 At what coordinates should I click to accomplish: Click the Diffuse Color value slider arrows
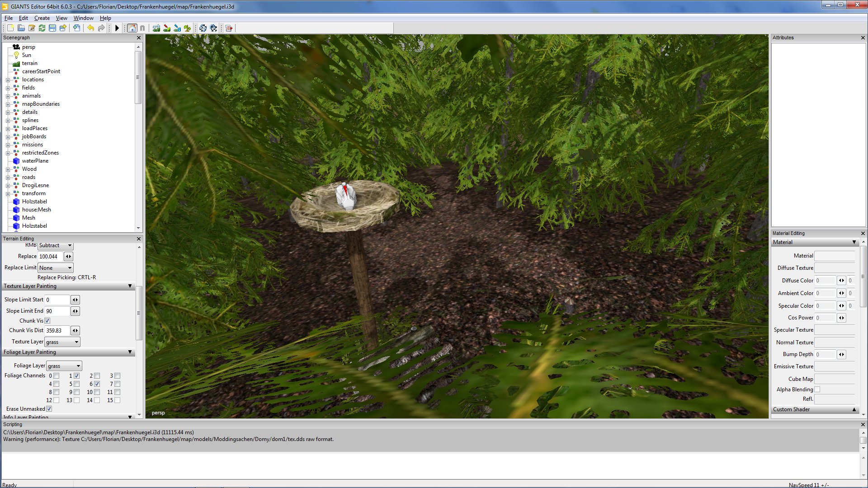(841, 281)
